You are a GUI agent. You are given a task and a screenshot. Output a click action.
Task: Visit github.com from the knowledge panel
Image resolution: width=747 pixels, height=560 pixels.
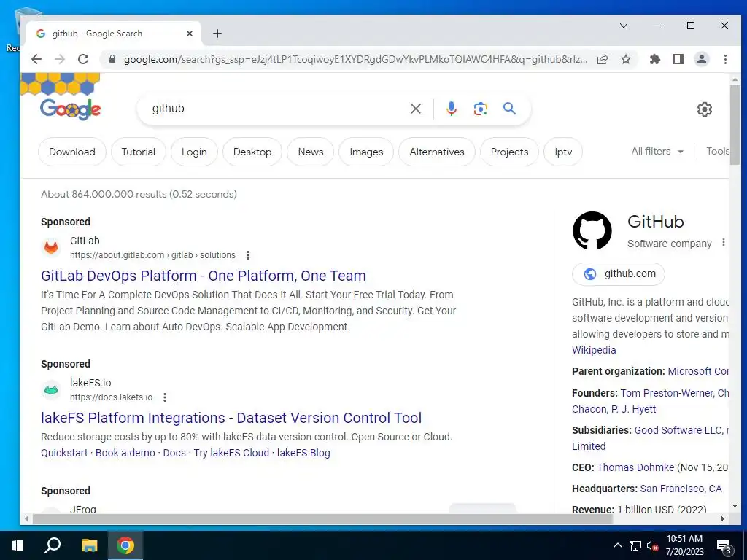point(619,274)
